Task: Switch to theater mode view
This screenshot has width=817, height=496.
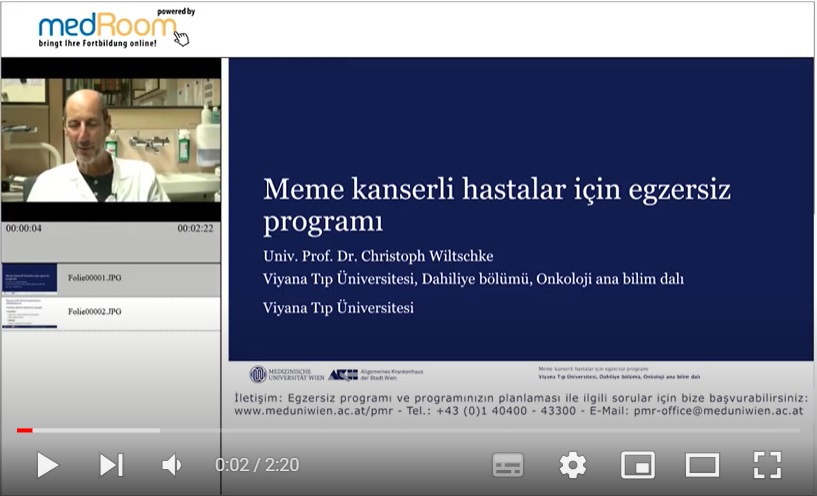Action: [702, 465]
